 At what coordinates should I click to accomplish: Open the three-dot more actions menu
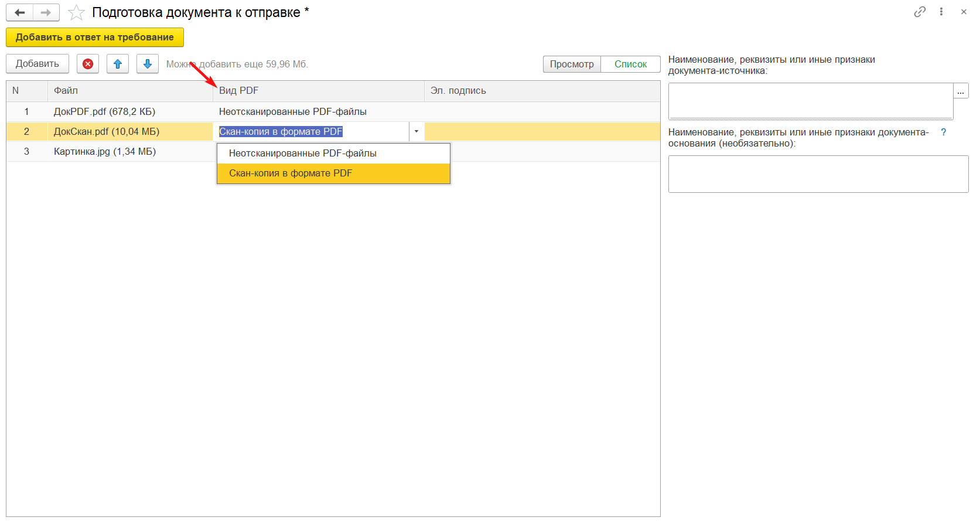click(x=941, y=12)
